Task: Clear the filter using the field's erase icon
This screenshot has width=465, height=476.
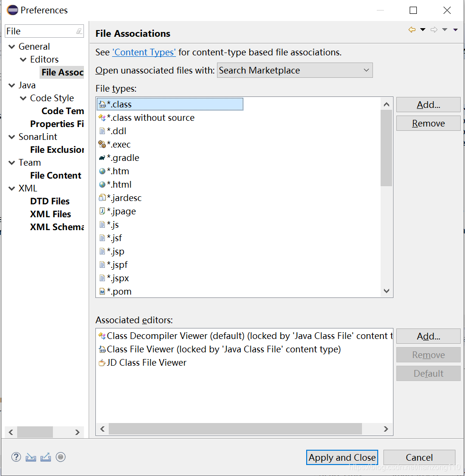Action: pos(79,31)
